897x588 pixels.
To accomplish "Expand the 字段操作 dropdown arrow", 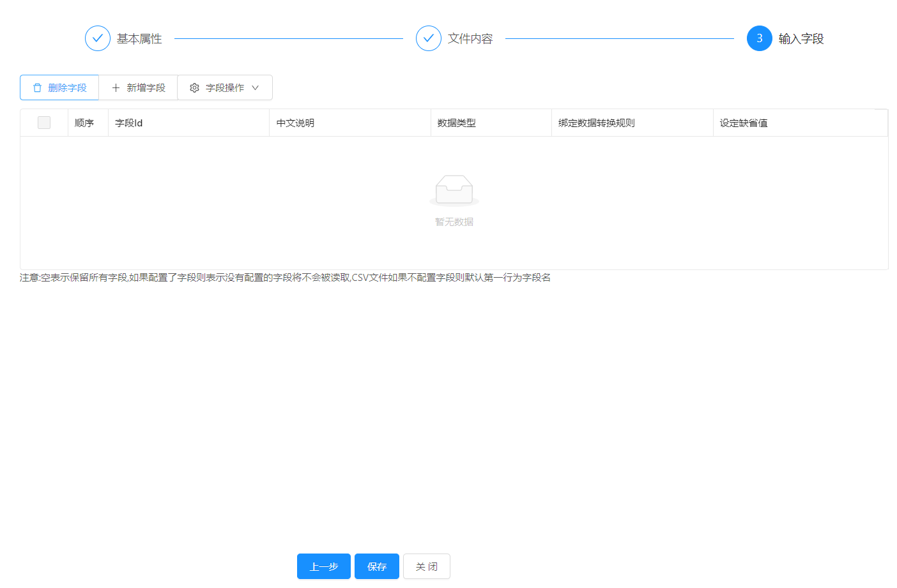I will [x=256, y=88].
